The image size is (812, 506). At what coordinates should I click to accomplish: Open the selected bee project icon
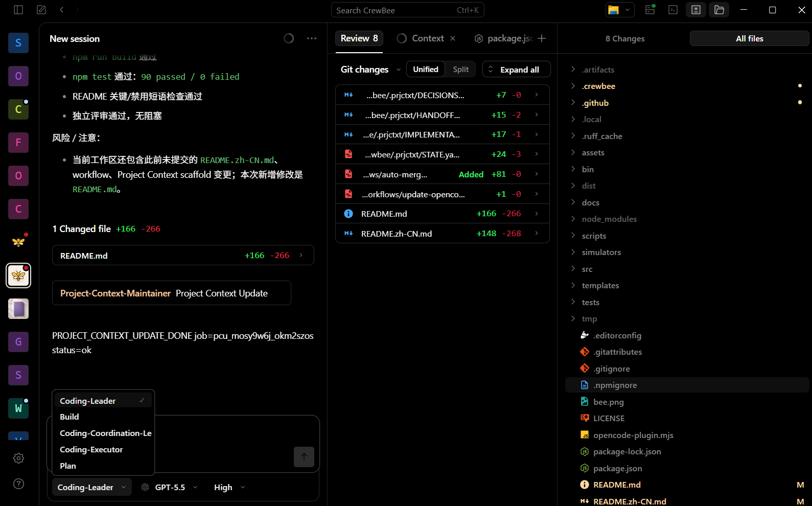(x=18, y=275)
